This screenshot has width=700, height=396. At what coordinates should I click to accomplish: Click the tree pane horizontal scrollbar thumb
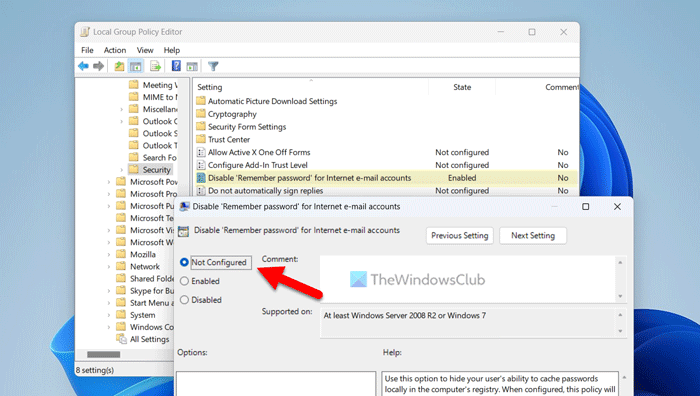pos(104,354)
